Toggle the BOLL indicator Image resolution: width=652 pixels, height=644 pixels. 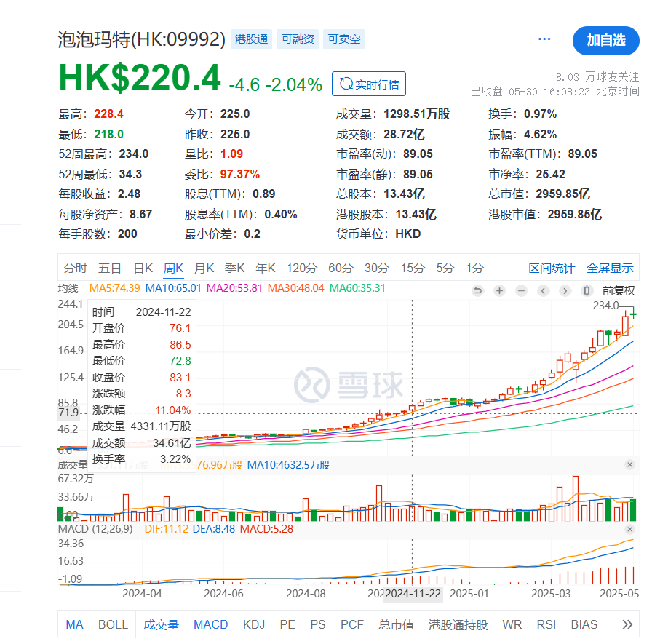click(x=113, y=624)
